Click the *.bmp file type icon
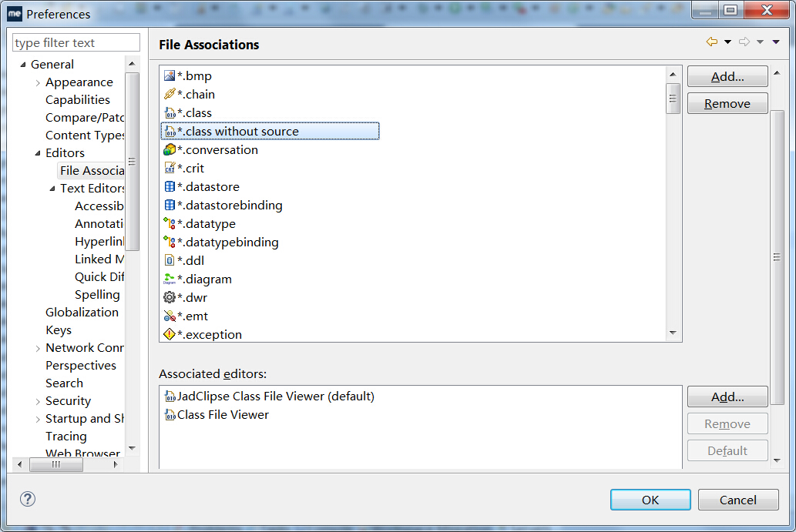The image size is (796, 532). [170, 76]
